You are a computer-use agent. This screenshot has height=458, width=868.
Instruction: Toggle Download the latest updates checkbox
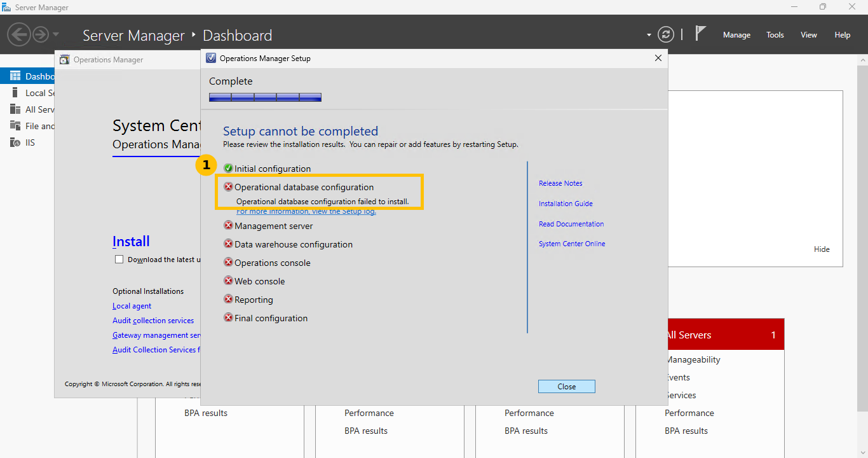[x=119, y=259]
